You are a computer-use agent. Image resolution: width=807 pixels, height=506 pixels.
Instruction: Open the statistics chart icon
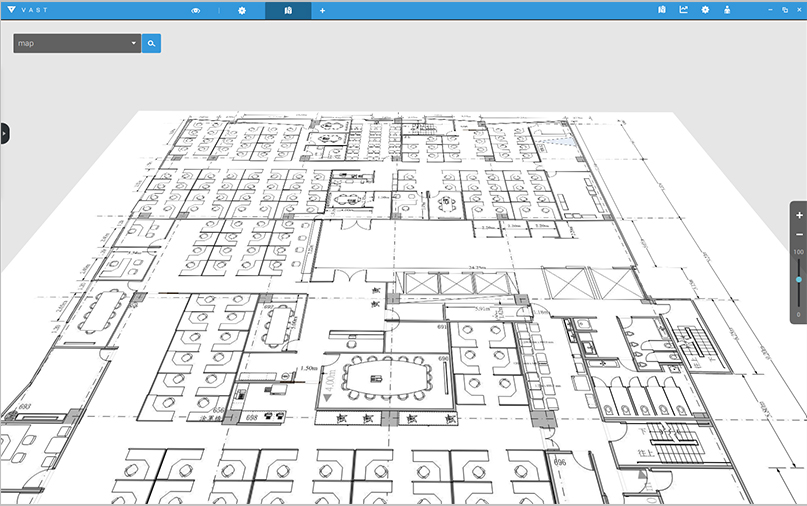click(x=684, y=10)
